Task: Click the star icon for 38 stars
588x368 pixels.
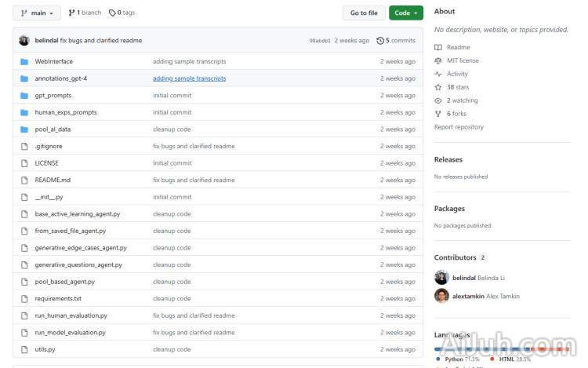Action: click(x=438, y=87)
